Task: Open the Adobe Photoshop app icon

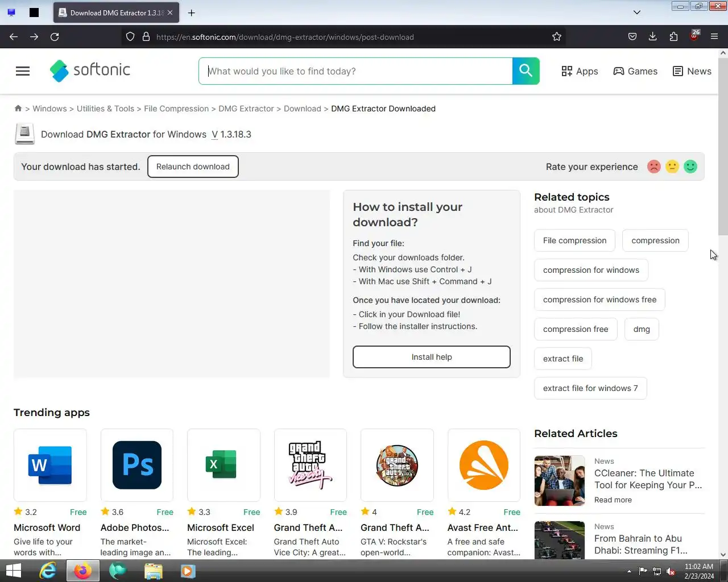Action: [137, 465]
